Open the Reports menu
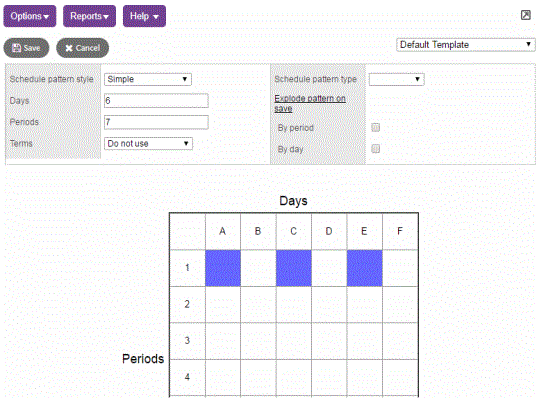 coord(89,16)
